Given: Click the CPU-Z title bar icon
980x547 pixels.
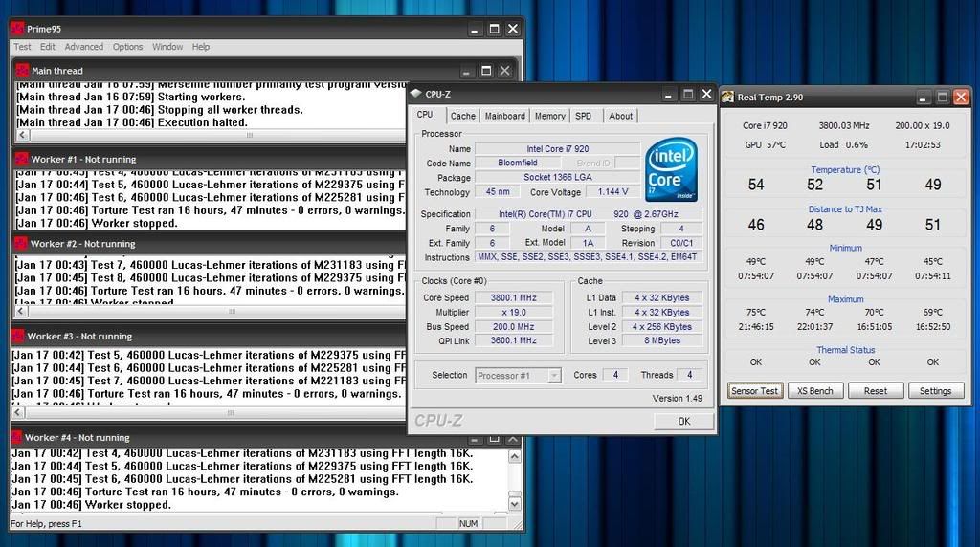Looking at the screenshot, I should 416,94.
